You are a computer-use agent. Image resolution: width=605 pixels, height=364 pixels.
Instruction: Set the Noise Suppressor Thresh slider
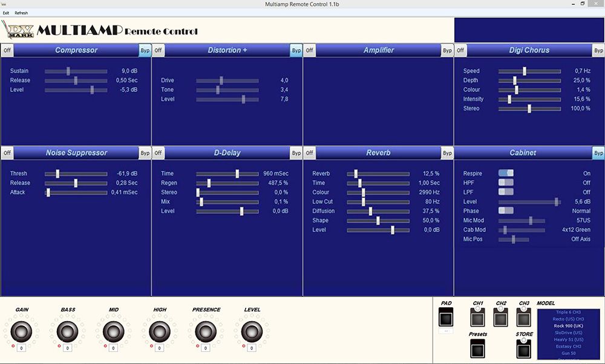click(x=76, y=174)
